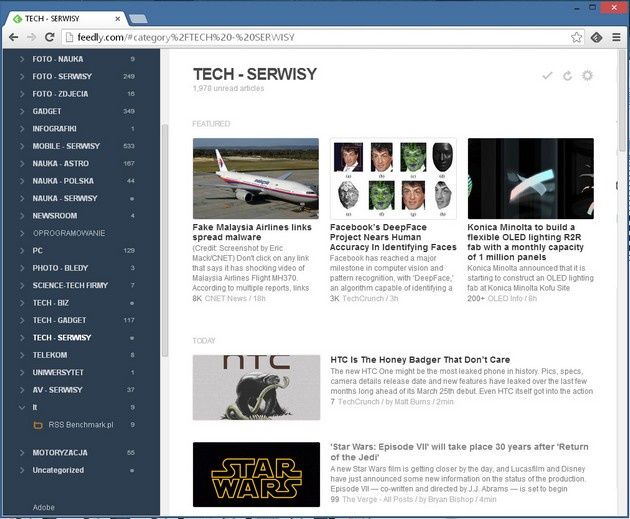Open the Adobe feed entry

click(x=43, y=507)
